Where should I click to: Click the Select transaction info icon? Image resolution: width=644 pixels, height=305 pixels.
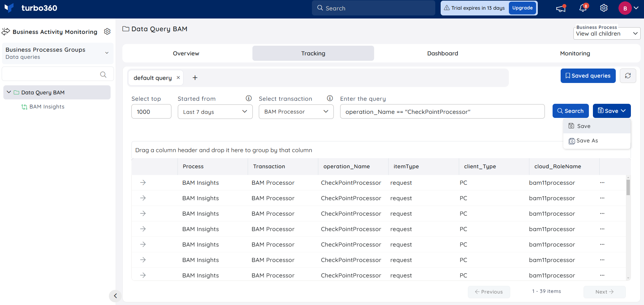point(330,98)
